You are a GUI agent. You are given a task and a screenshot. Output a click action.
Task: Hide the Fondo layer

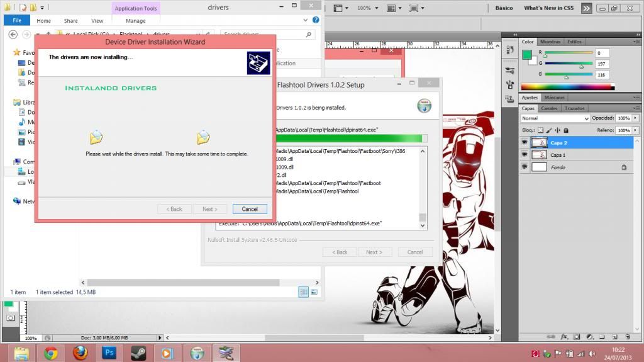[x=525, y=167]
